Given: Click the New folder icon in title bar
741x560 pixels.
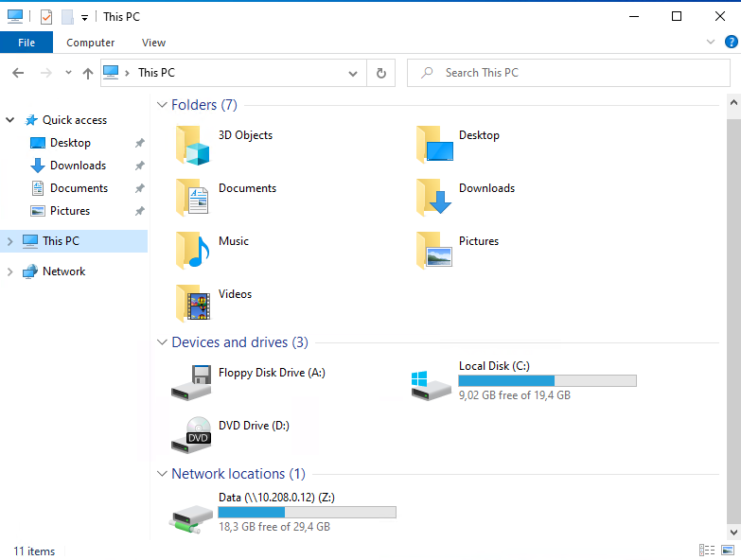Looking at the screenshot, I should [x=67, y=17].
